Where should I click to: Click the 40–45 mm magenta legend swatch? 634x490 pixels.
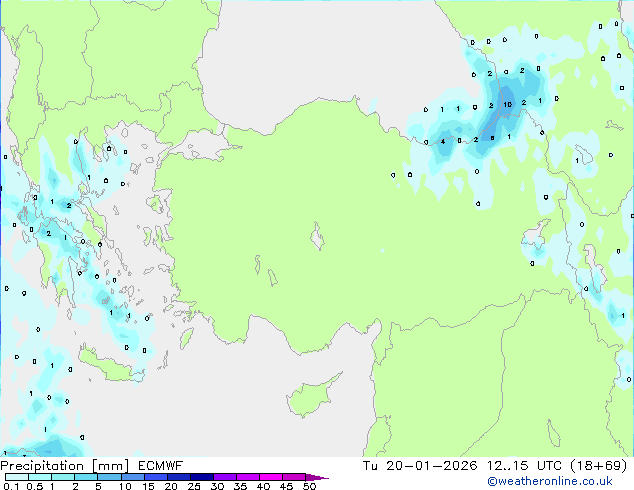tap(271, 477)
